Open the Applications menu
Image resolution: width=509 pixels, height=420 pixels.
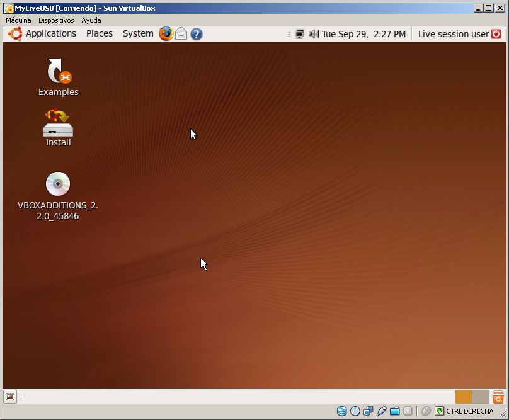(50, 33)
